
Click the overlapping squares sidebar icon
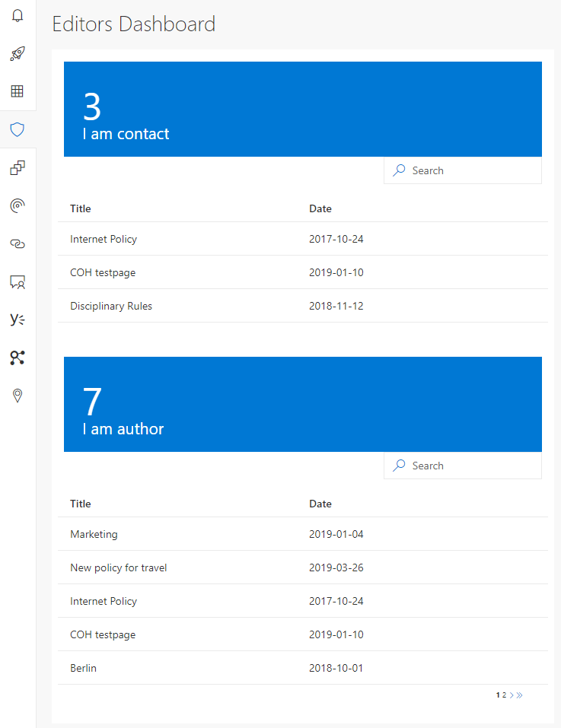click(18, 167)
